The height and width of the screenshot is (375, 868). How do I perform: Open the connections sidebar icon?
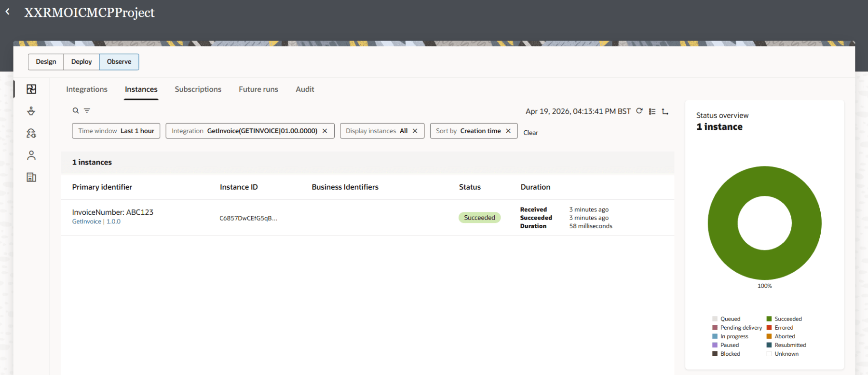click(31, 111)
